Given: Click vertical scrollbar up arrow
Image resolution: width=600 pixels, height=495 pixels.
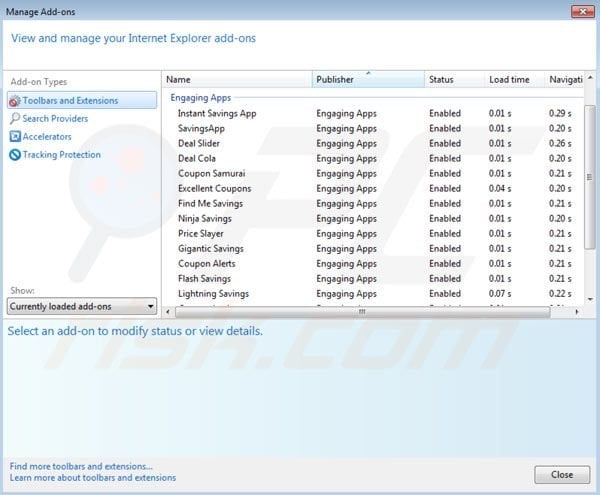Looking at the screenshot, I should coord(590,78).
